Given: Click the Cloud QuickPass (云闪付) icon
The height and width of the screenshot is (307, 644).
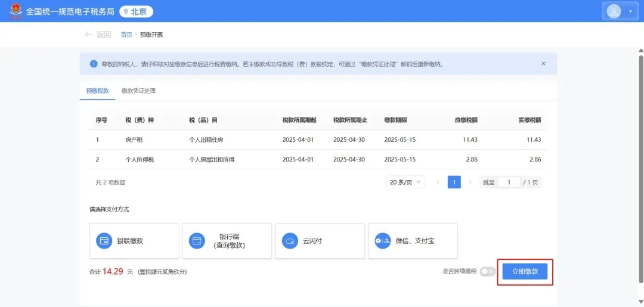Looking at the screenshot, I should pos(290,241).
